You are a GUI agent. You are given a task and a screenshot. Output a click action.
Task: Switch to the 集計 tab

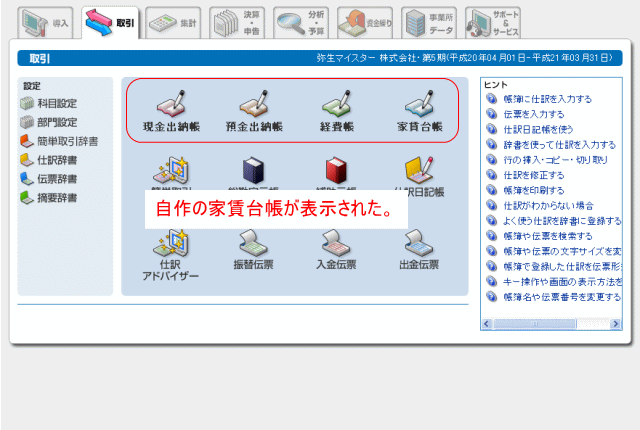(x=173, y=23)
